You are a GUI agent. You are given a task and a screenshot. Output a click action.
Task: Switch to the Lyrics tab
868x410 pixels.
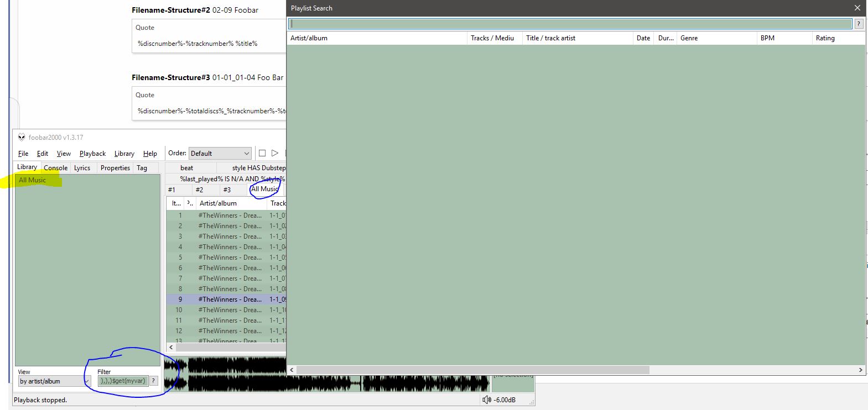pyautogui.click(x=82, y=168)
